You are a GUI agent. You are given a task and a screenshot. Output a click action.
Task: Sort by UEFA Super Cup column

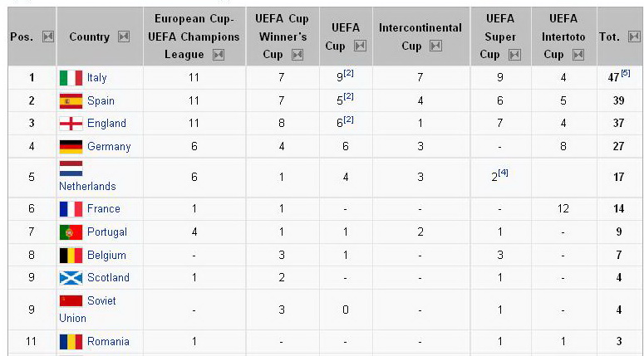coord(514,54)
